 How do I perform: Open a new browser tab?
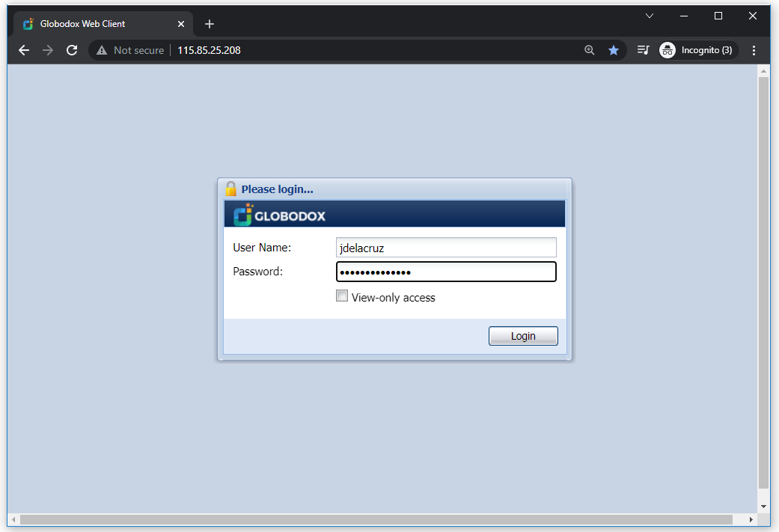tap(210, 24)
